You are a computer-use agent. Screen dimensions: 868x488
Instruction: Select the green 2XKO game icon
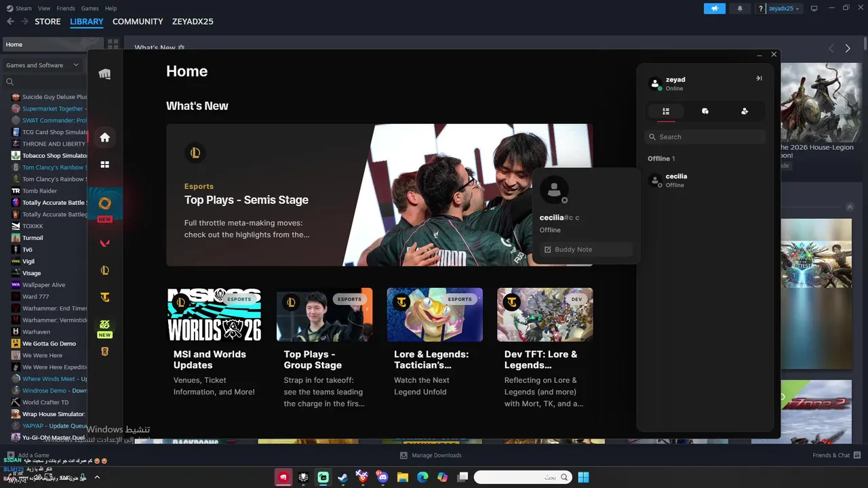104,325
